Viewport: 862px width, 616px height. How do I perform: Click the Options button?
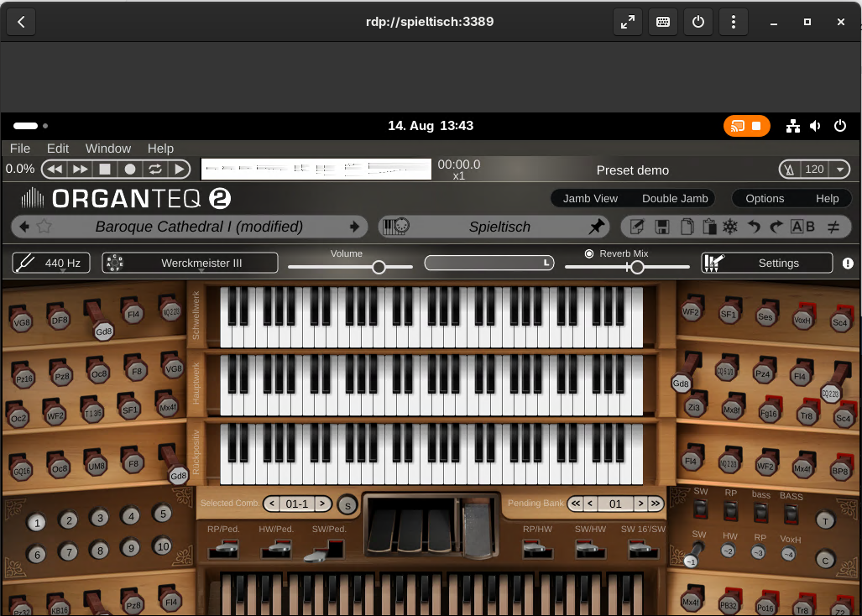pyautogui.click(x=764, y=198)
